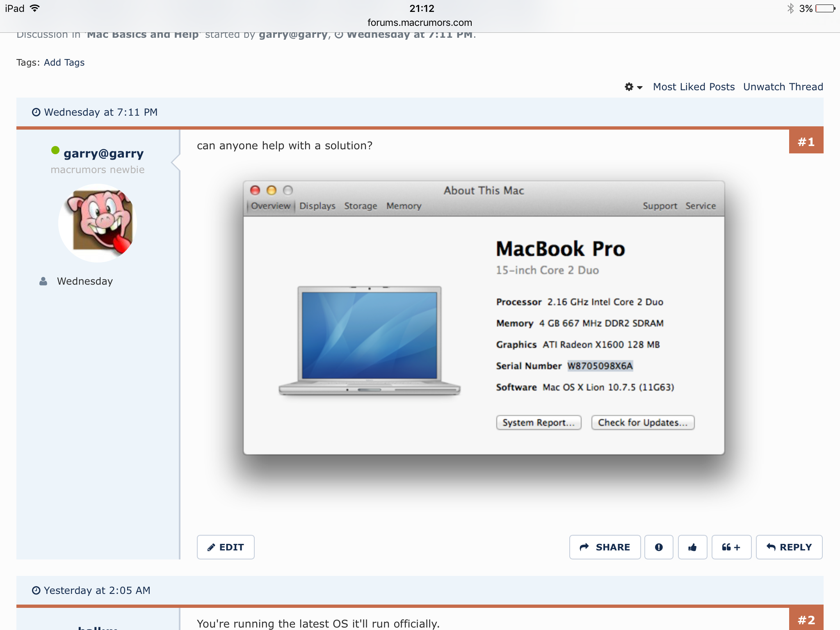
Task: Open the thread tools gear dropdown
Action: (x=633, y=87)
